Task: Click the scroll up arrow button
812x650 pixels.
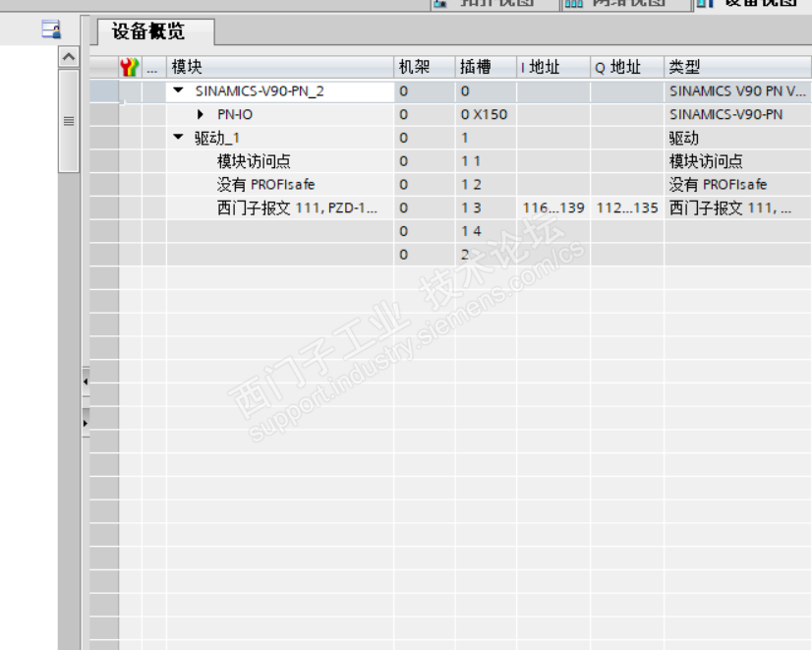Action: coord(69,57)
